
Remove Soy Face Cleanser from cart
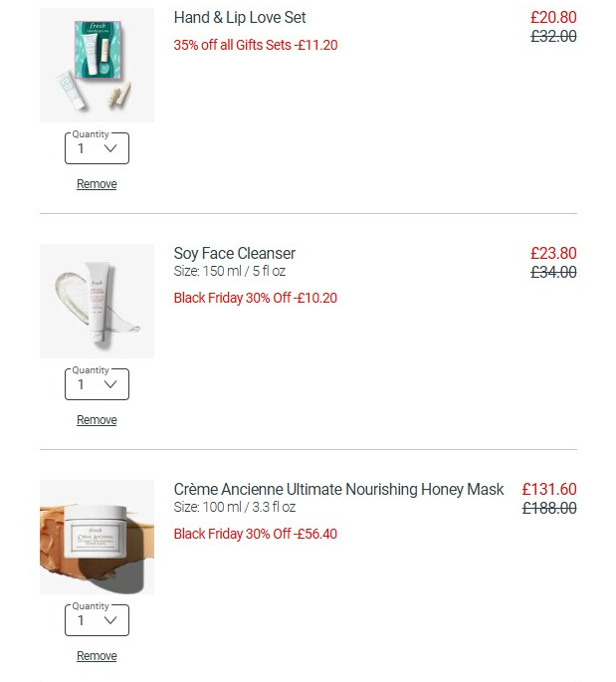click(97, 420)
